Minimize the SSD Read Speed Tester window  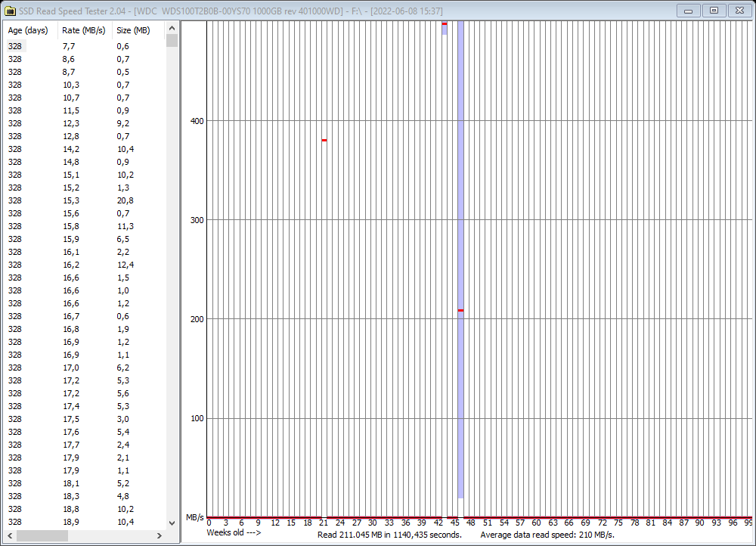click(x=689, y=11)
